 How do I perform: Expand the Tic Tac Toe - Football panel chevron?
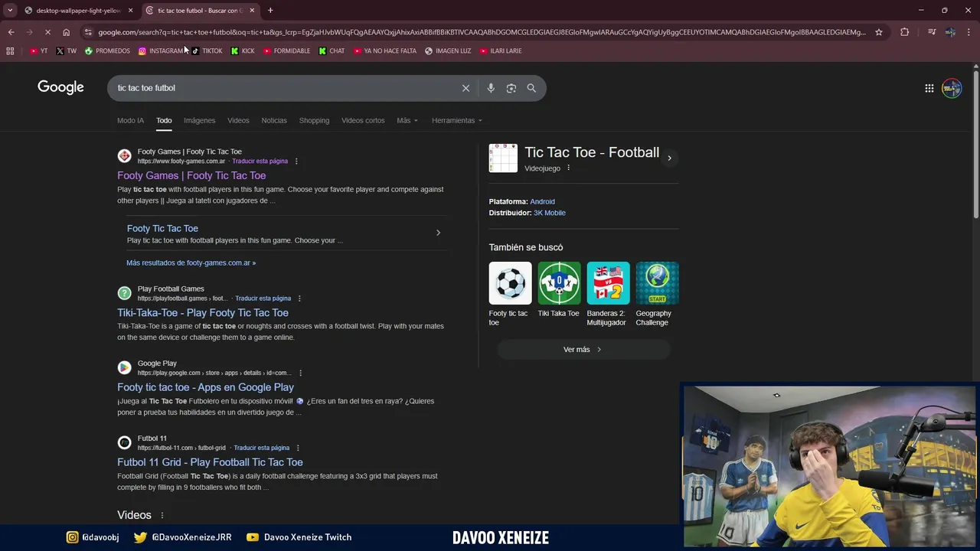pyautogui.click(x=669, y=158)
